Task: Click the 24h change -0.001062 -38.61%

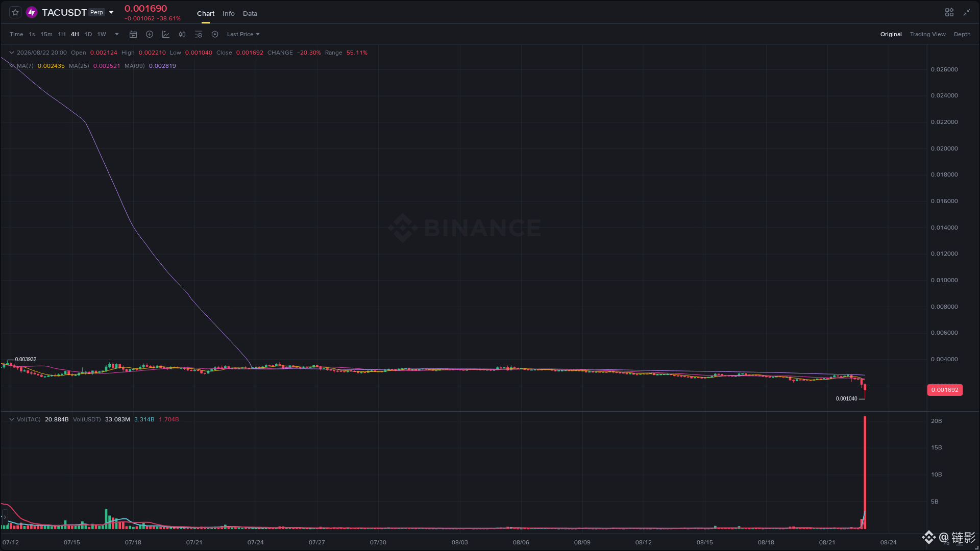Action: [153, 18]
